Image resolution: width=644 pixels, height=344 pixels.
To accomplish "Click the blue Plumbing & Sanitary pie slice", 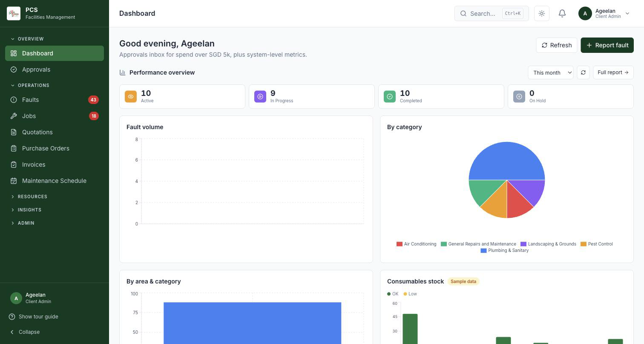I will [x=507, y=160].
